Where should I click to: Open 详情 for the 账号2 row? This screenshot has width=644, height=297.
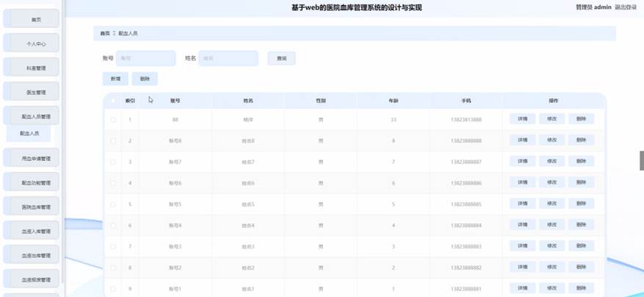[522, 267]
